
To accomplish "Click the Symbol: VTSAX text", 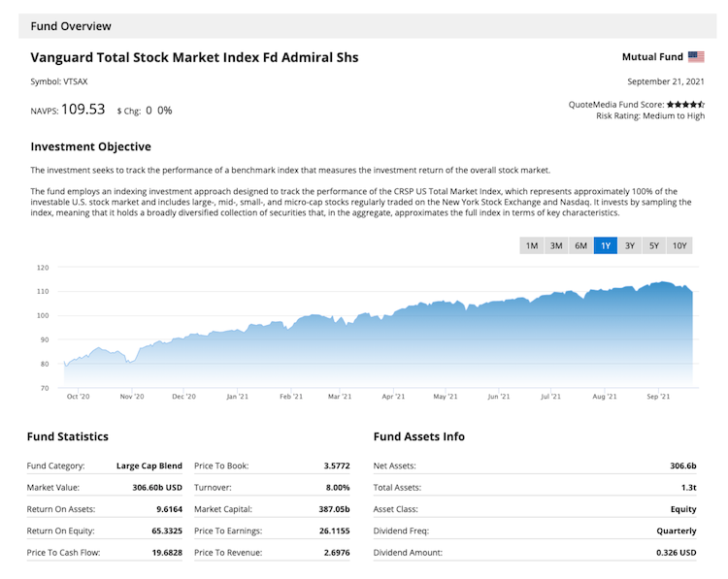I will (x=59, y=81).
